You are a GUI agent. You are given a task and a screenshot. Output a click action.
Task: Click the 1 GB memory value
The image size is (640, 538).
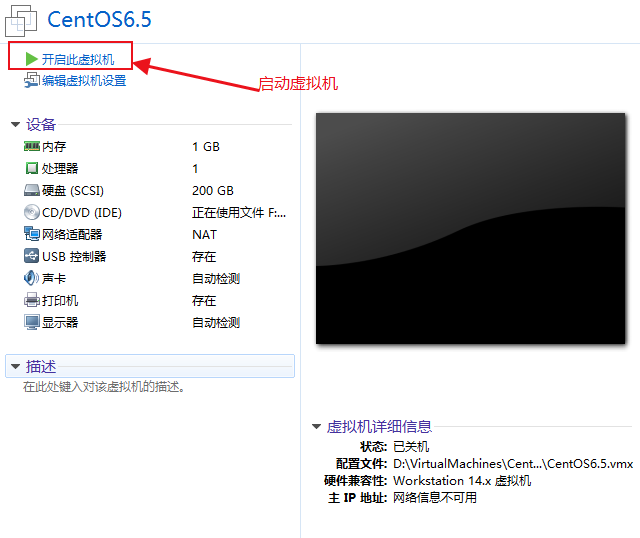click(206, 147)
